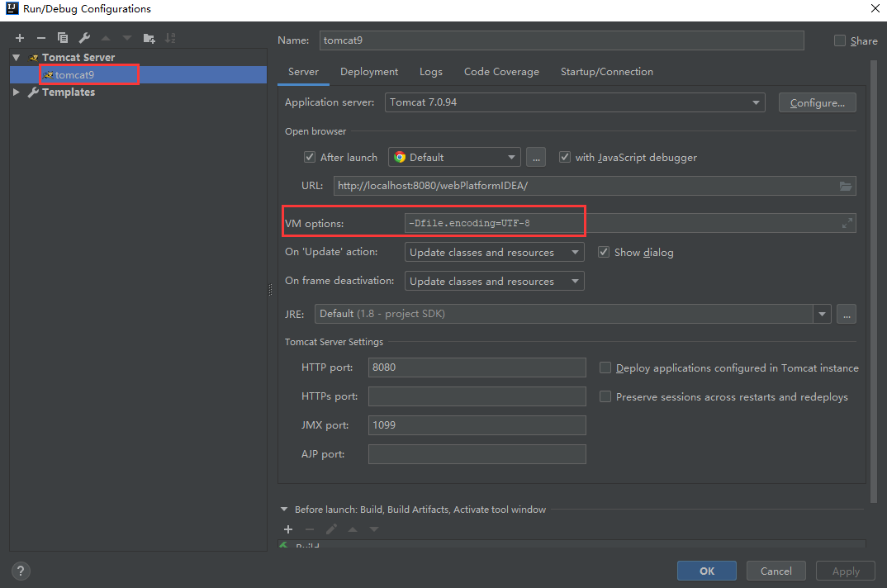This screenshot has height=588, width=887.
Task: Open edit defaults with the wrench icon
Action: pos(84,38)
